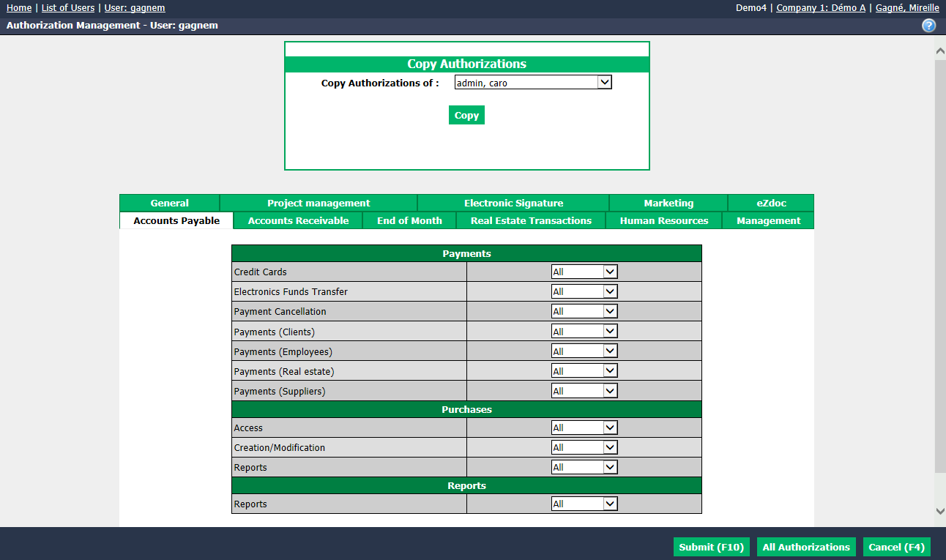
Task: Click the All Authorizations button
Action: click(806, 547)
